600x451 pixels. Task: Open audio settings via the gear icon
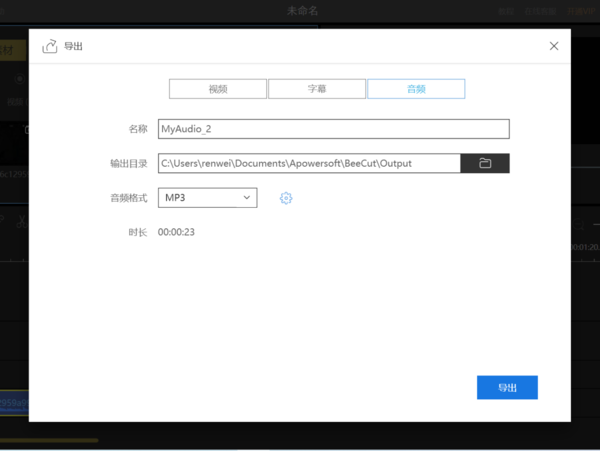[x=286, y=198]
